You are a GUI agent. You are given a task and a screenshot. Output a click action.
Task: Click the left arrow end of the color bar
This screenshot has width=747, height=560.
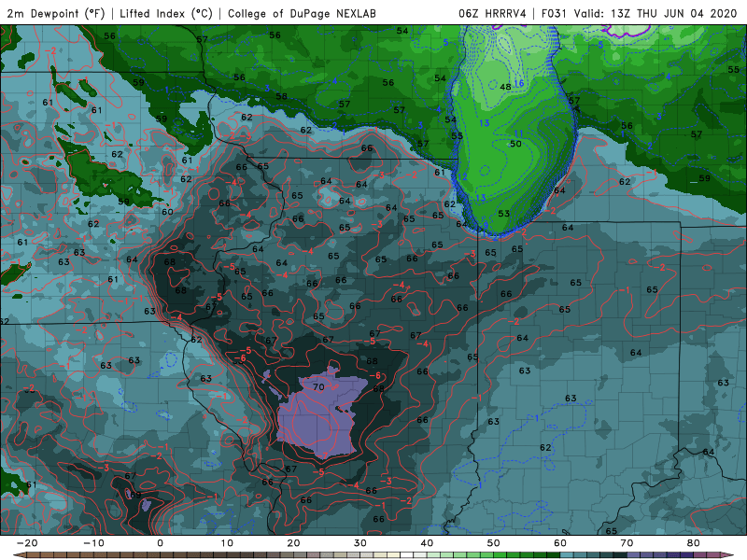[18, 555]
